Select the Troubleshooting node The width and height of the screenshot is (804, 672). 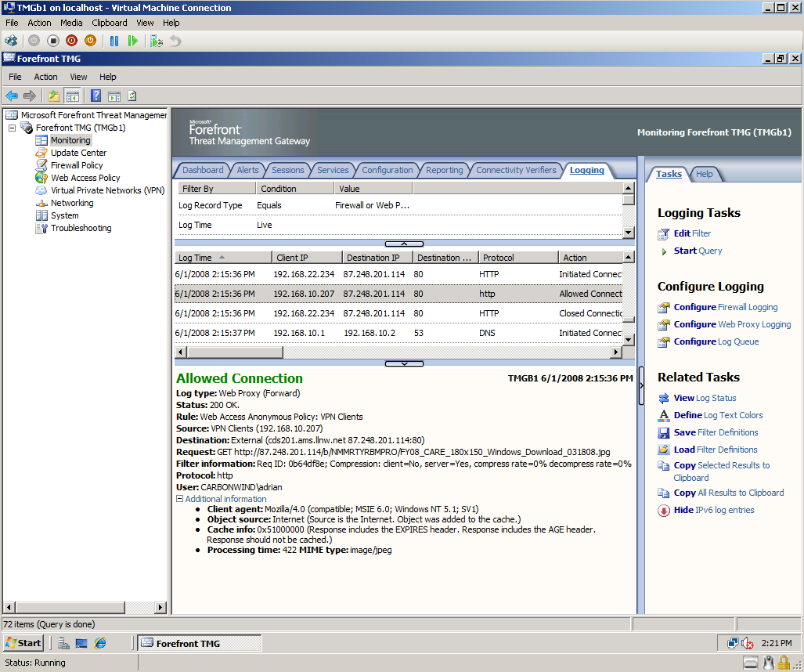click(x=81, y=228)
